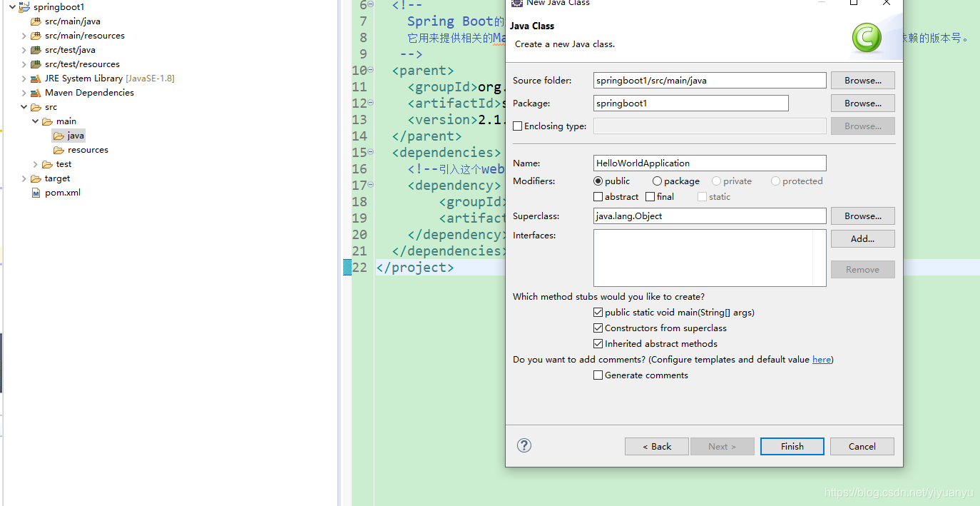
Task: Click the Back button
Action: click(657, 447)
